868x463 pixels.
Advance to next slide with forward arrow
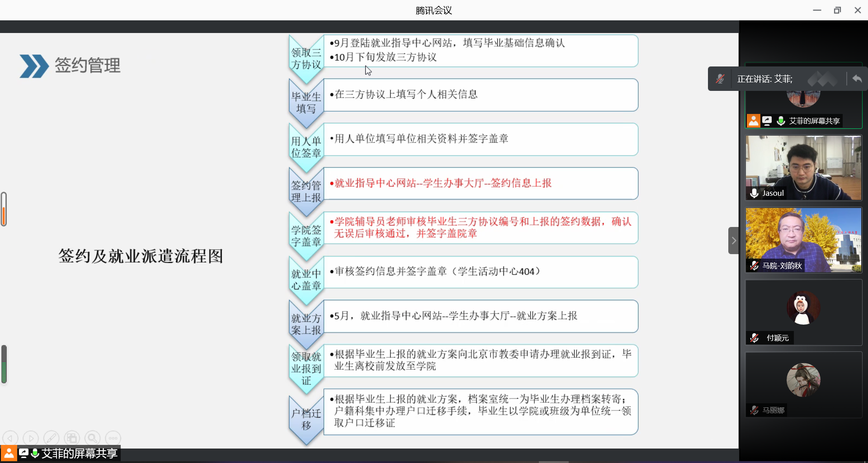click(31, 438)
